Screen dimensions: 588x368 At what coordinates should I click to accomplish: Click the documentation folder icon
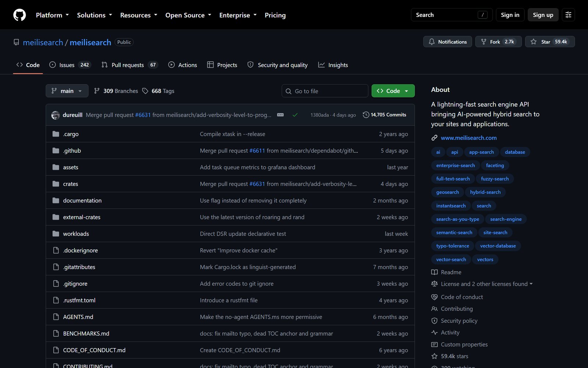point(56,200)
